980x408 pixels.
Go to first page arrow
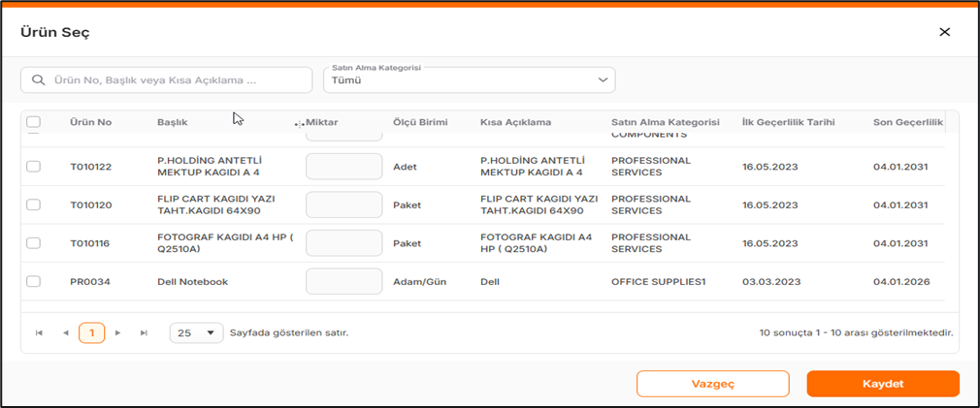[40, 333]
